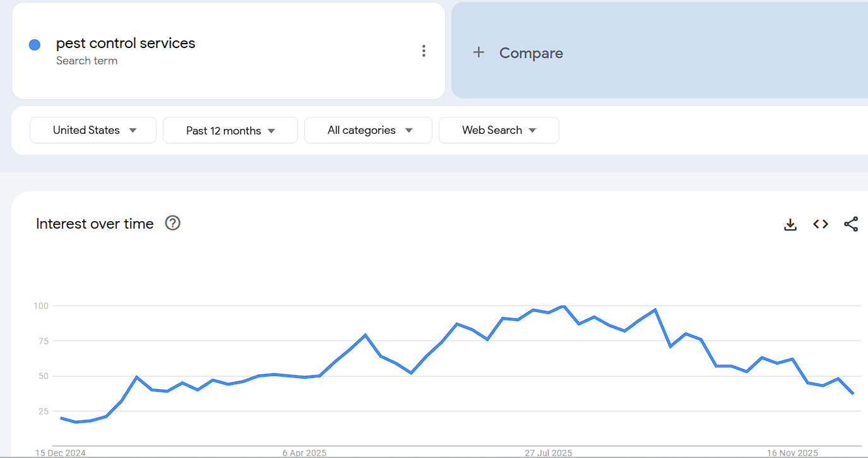Viewport: 868px width, 458px height.
Task: Click the share icon for the chart
Action: point(851,224)
